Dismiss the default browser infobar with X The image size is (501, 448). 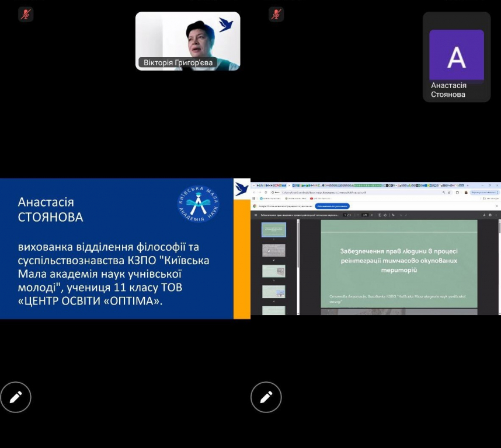pos(497,206)
